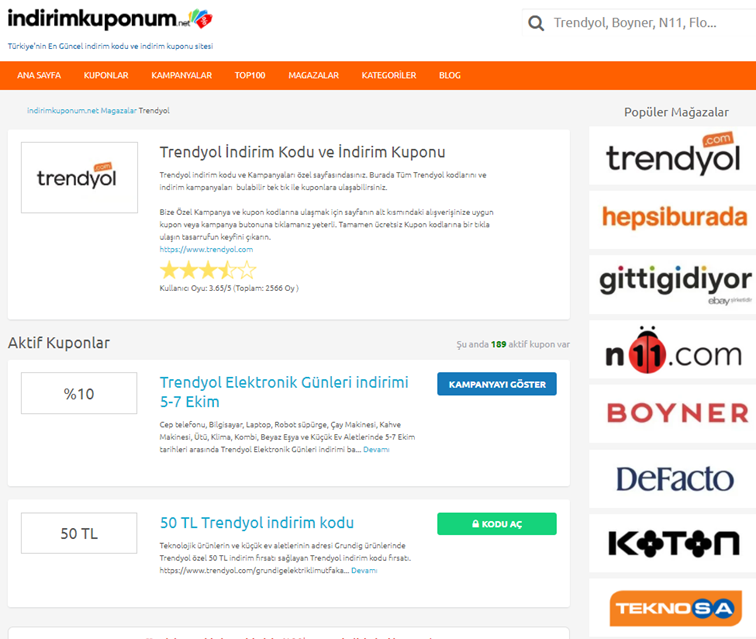Screen dimensions: 756x639
Task: Navigate to the KATEGORİLER menu
Action: 389,76
